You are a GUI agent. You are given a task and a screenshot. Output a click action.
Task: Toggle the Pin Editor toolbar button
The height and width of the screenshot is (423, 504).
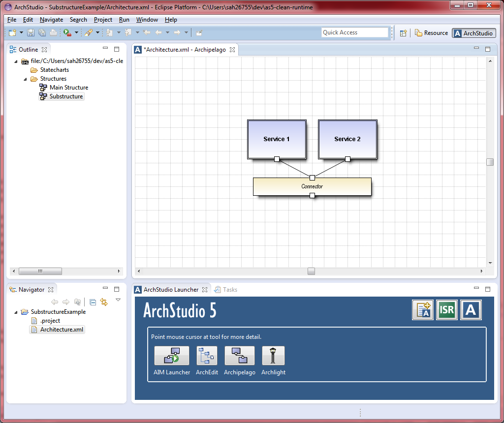(199, 32)
